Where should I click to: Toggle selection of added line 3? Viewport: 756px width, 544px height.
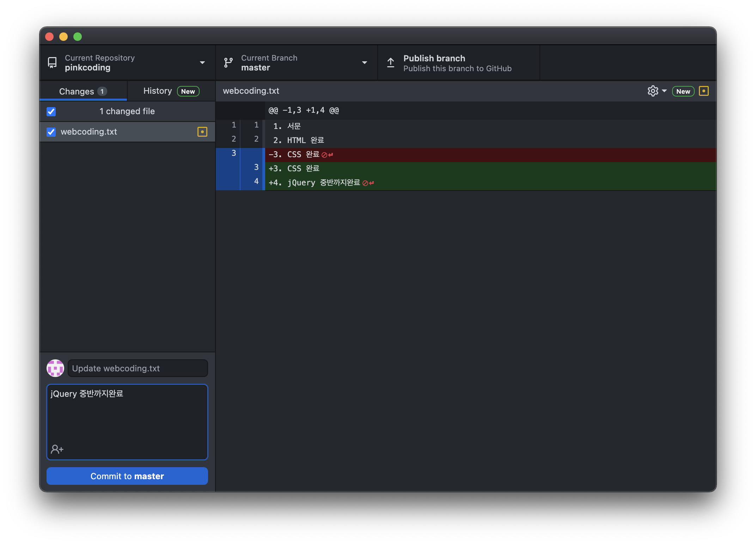pos(240,169)
